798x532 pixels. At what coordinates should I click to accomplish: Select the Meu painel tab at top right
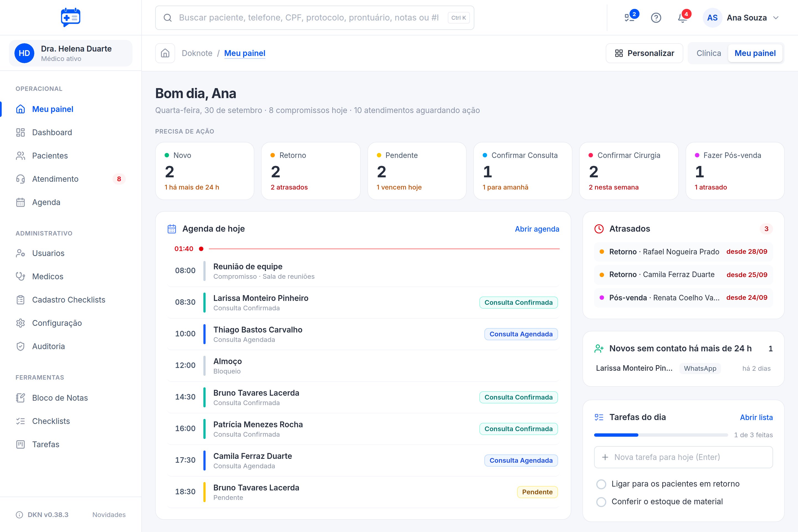pos(755,53)
